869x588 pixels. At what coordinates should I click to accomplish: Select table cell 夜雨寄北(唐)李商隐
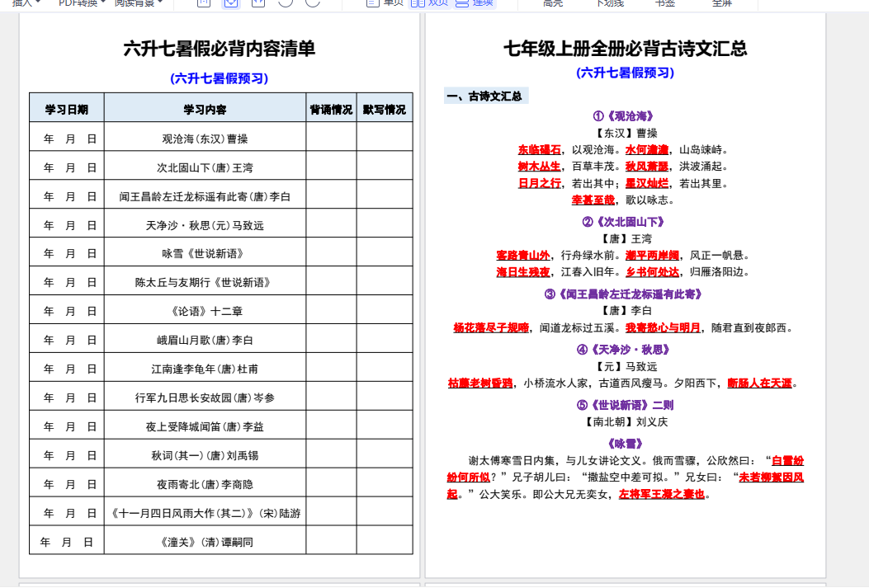tap(205, 484)
